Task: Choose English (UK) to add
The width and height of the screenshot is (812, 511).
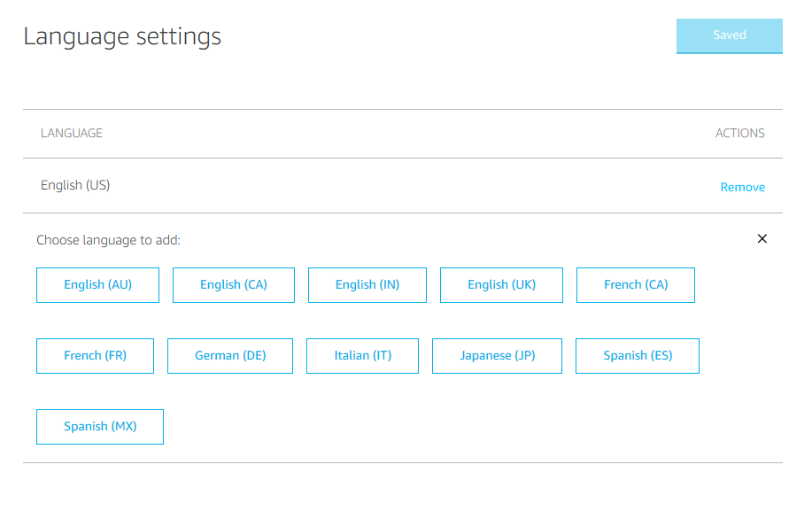Action: (501, 285)
